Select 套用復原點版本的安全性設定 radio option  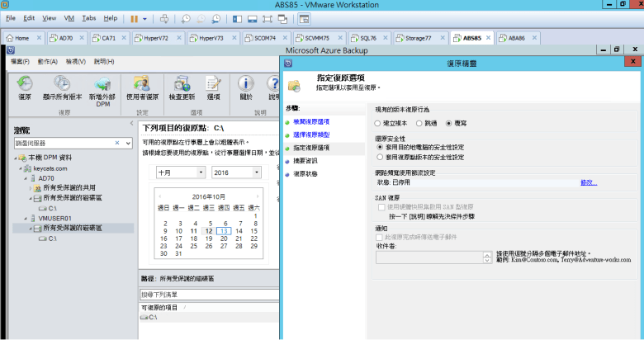(x=379, y=155)
